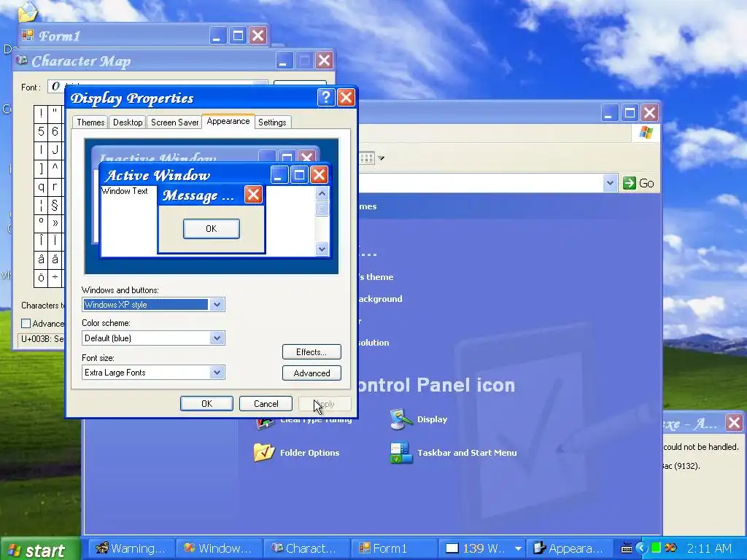Click the Folder Options link text
Viewport: 747px width, 560px height.
[x=309, y=453]
